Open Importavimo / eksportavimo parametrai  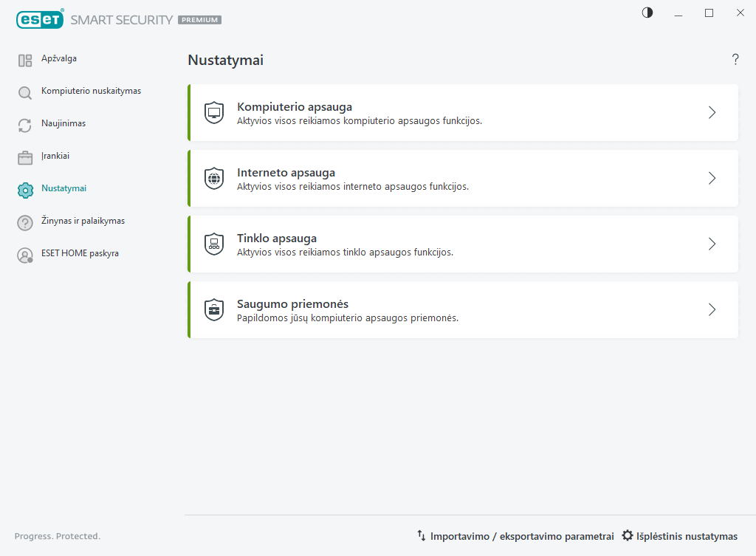coord(515,536)
